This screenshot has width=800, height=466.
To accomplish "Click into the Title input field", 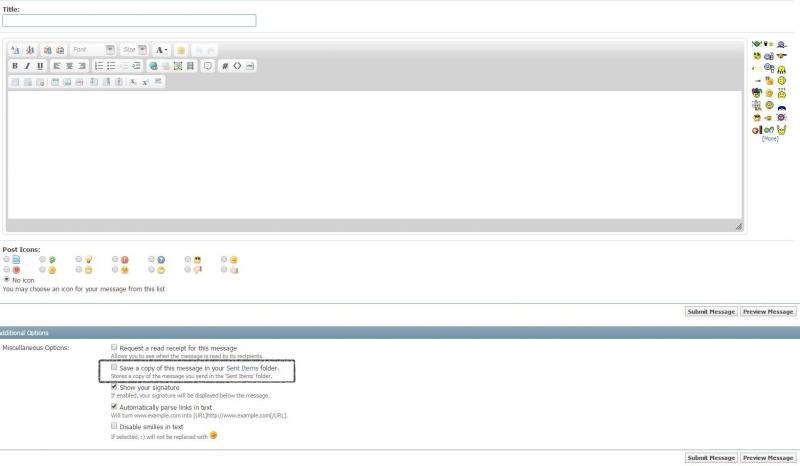I will click(129, 20).
